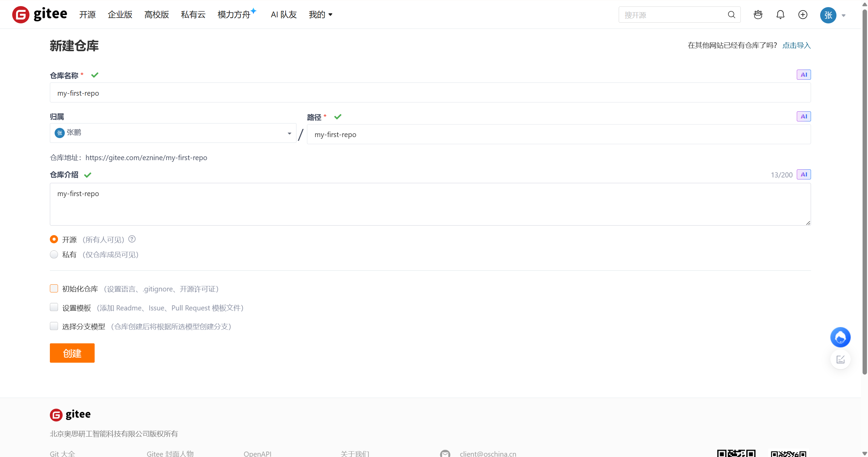Viewport: 868px width, 457px height.
Task: Open the notifications bell
Action: point(780,15)
